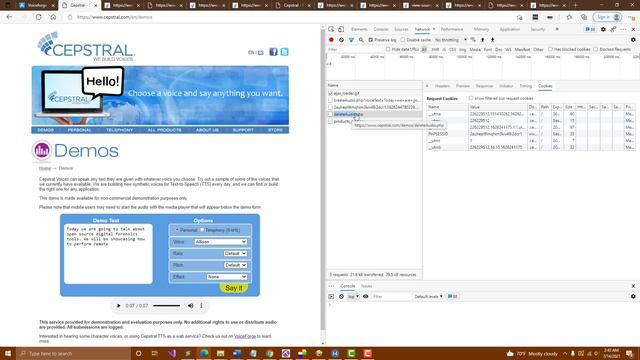This screenshot has width=640, height=360.
Task: Click Home breadcrumb link
Action: [x=45, y=168]
